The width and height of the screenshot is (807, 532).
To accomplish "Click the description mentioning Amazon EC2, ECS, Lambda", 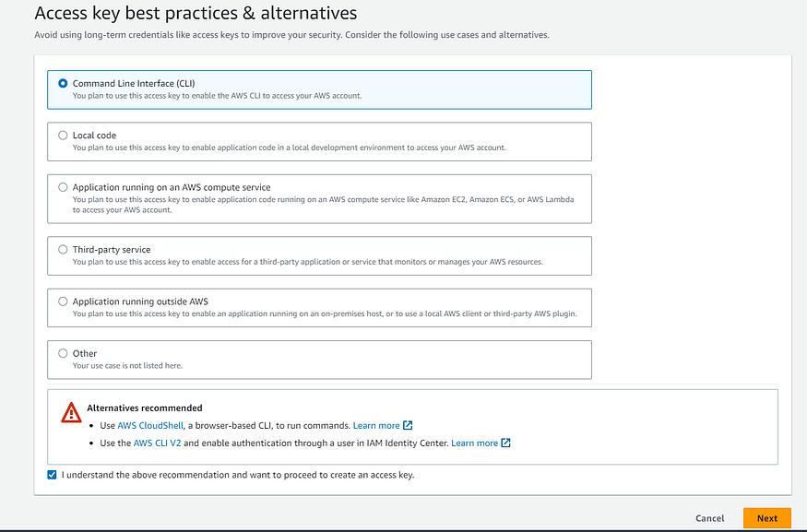I will coord(323,205).
